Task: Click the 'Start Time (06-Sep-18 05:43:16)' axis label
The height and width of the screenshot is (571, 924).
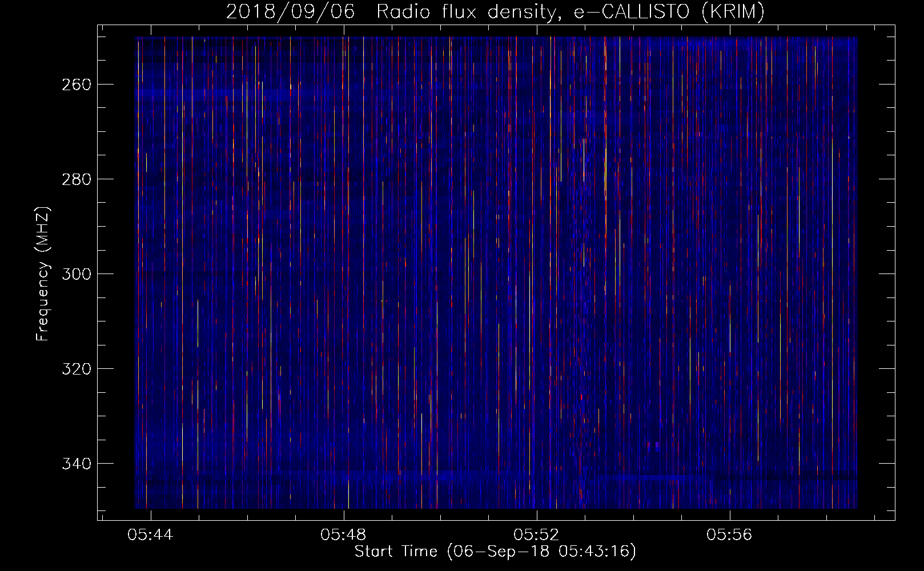Action: point(495,552)
